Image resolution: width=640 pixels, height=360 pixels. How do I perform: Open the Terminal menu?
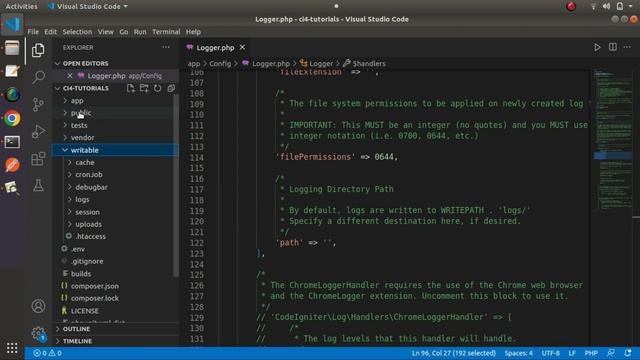[x=166, y=32]
